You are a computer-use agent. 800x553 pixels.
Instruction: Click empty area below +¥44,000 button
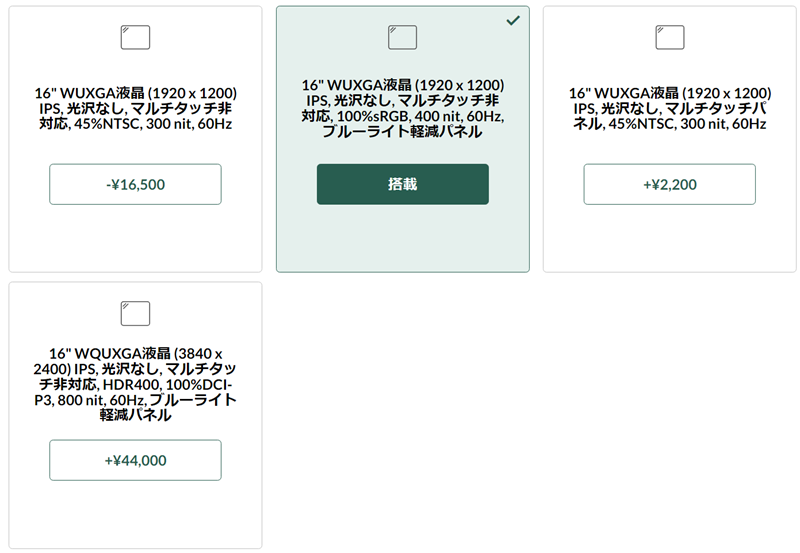coord(135,514)
